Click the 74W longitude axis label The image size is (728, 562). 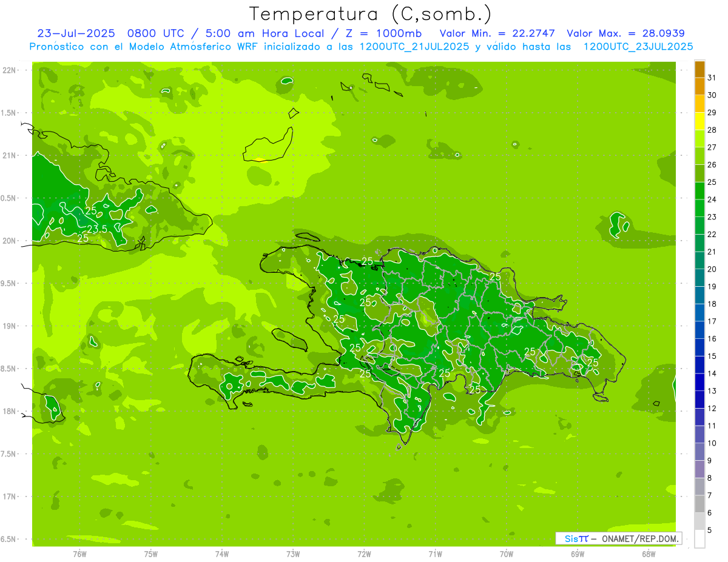[222, 554]
